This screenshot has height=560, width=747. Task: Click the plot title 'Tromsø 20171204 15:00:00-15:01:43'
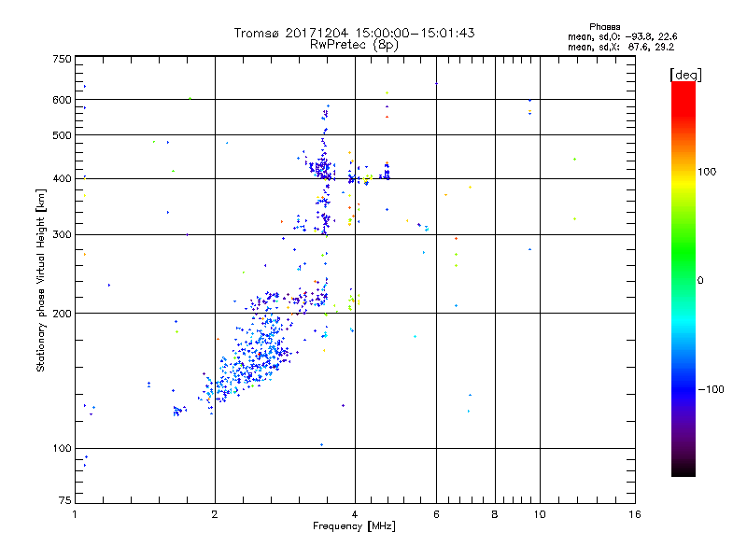[x=354, y=33]
